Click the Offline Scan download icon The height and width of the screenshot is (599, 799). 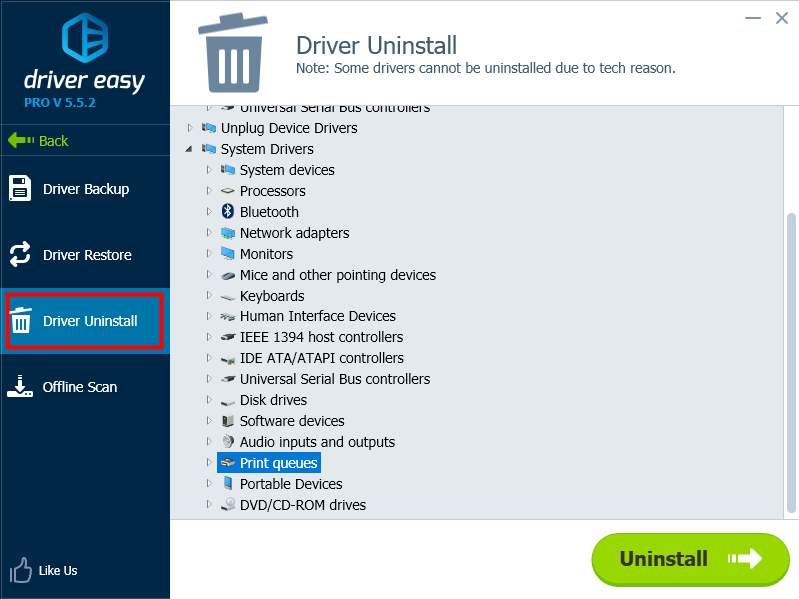coord(20,386)
